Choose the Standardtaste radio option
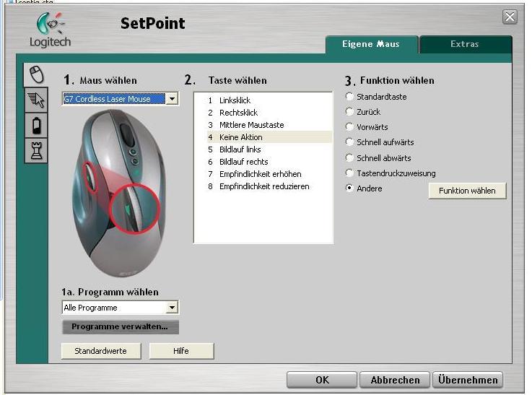 pos(349,96)
